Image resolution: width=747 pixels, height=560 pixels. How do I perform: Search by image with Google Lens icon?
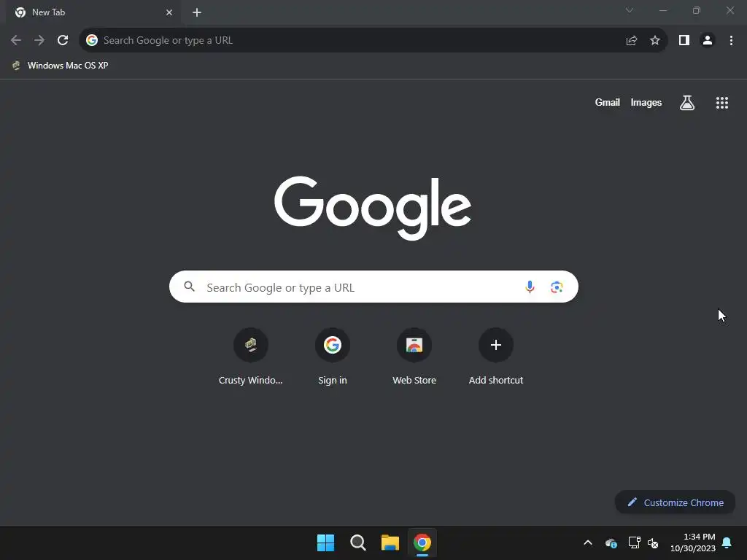point(557,287)
